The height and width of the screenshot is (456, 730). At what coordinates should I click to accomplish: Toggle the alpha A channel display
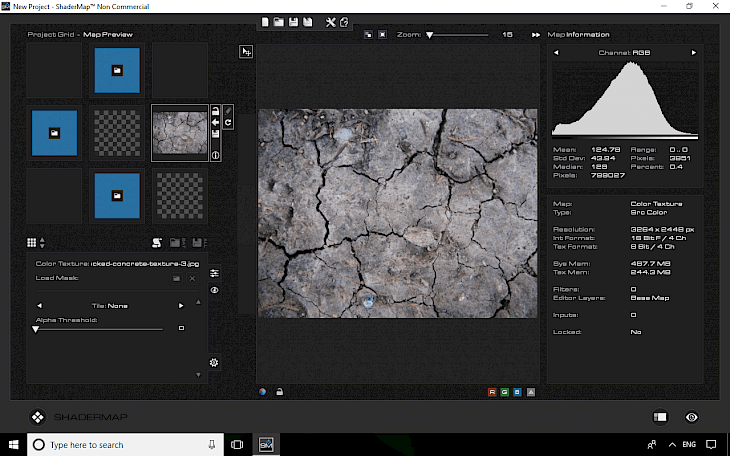point(531,392)
